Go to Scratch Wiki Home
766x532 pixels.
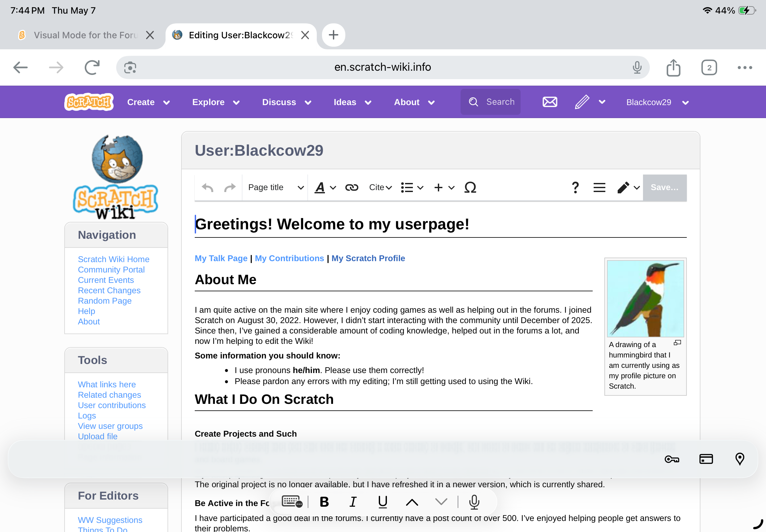(114, 259)
